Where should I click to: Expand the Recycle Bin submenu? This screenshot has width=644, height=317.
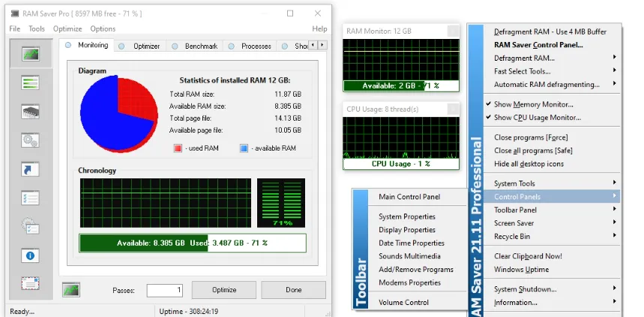(x=552, y=237)
